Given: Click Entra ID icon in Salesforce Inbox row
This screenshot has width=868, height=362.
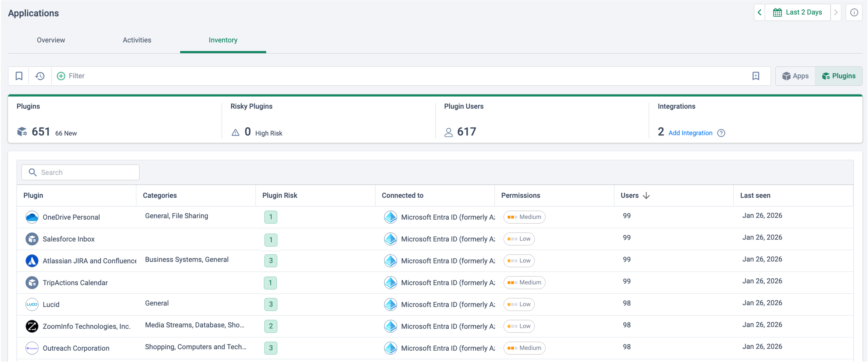Looking at the screenshot, I should click(x=391, y=239).
